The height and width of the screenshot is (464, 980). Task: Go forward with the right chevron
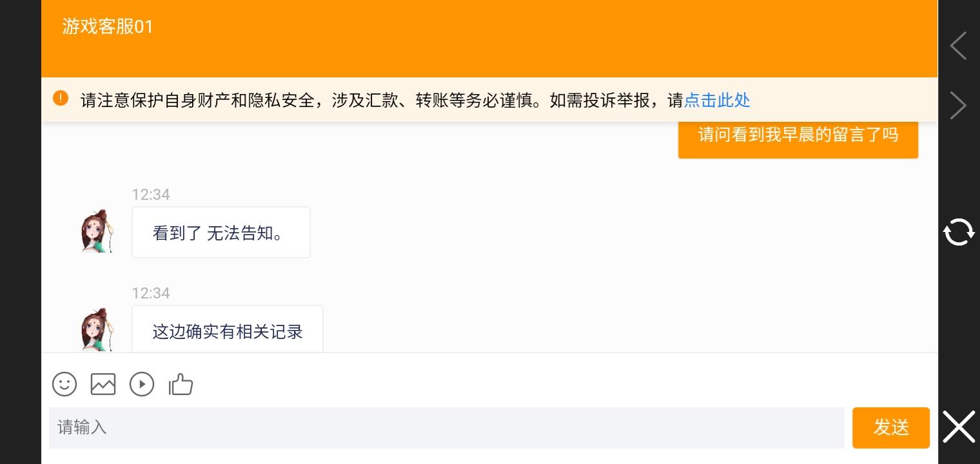(959, 105)
